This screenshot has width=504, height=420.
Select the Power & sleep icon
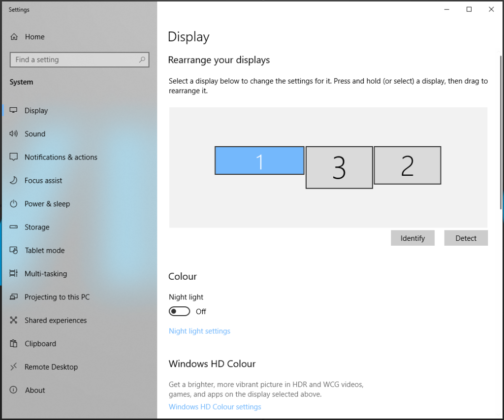point(14,203)
